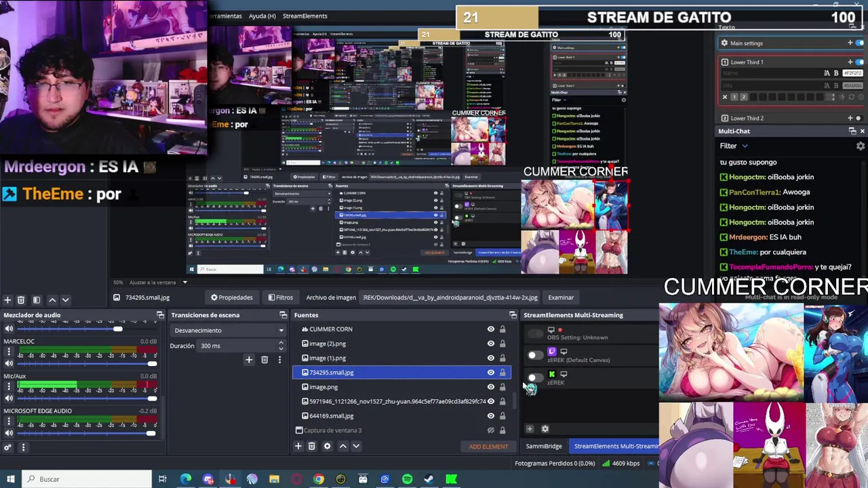Image resolution: width=868 pixels, height=488 pixels.
Task: Open transition properties dots menu
Action: tap(279, 360)
